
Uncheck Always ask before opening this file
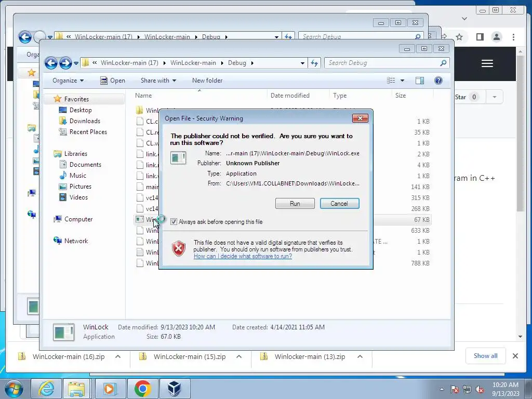tap(174, 222)
